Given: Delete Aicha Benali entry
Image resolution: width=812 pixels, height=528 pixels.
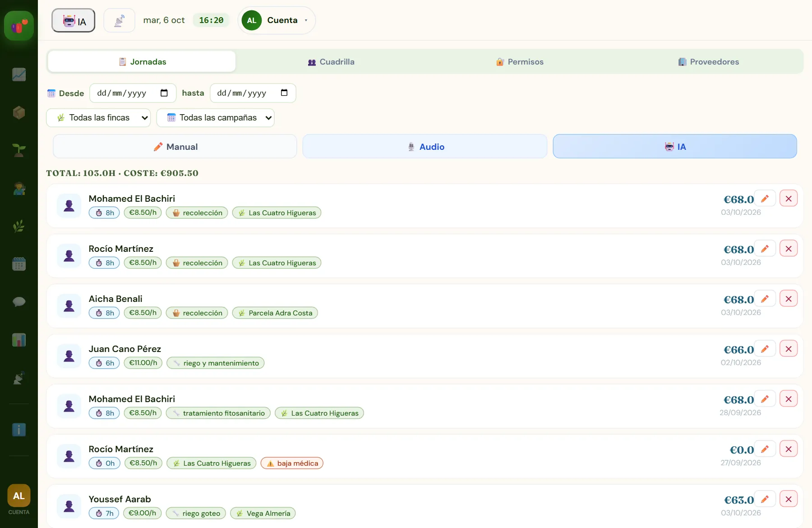Looking at the screenshot, I should [789, 299].
